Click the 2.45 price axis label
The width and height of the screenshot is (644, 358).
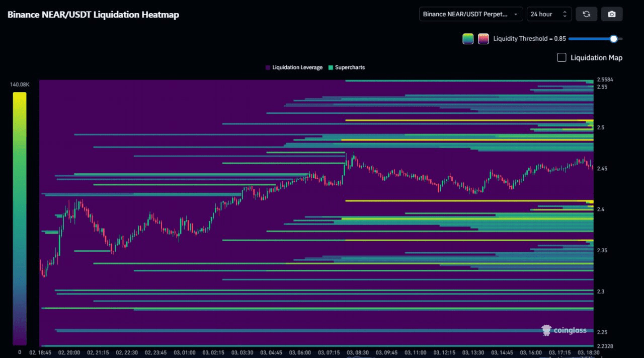coord(602,169)
